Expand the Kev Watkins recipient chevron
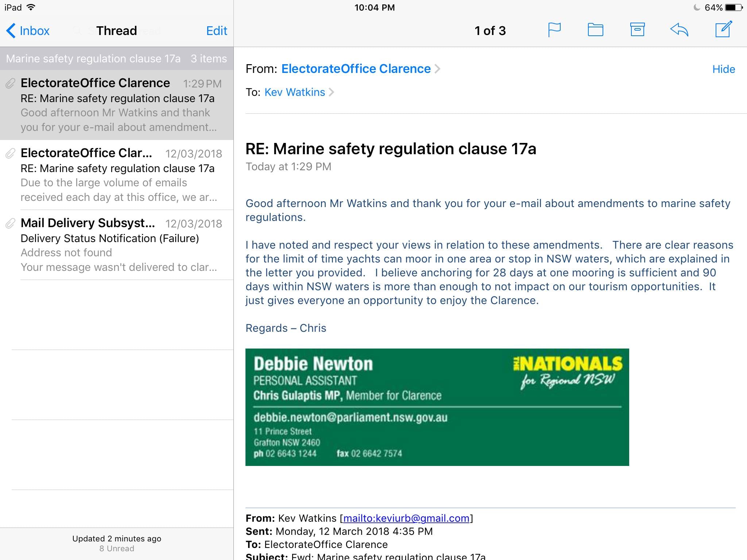747x560 pixels. click(x=331, y=92)
